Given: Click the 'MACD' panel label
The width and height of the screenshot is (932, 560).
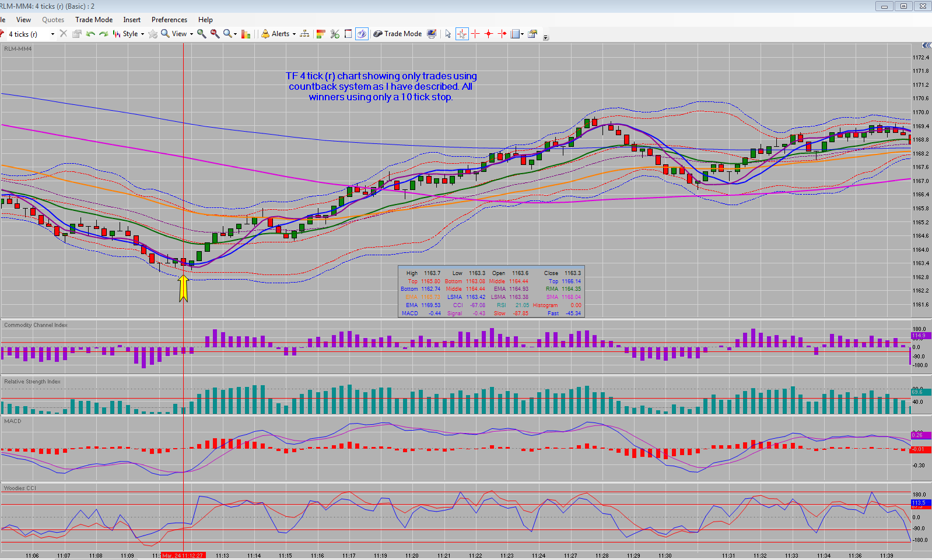Looking at the screenshot, I should point(12,421).
